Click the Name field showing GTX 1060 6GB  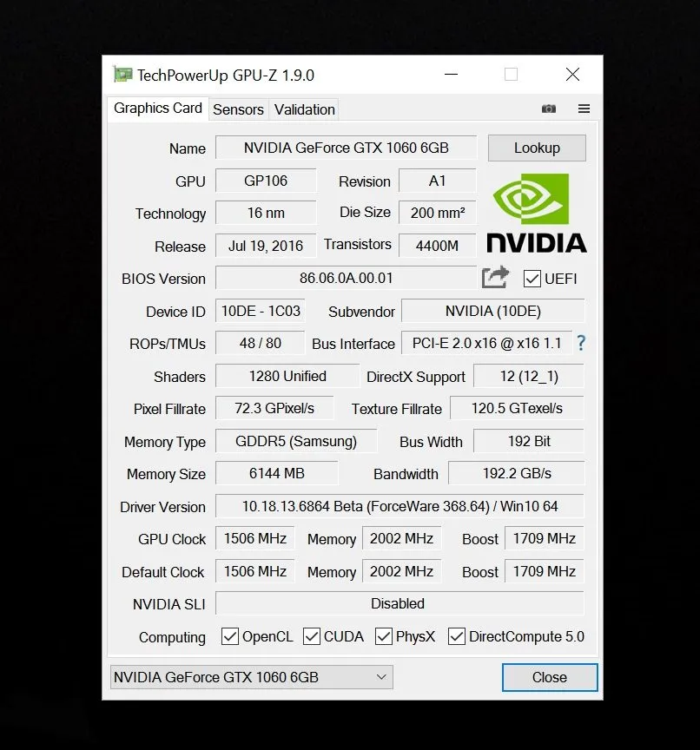tap(346, 148)
